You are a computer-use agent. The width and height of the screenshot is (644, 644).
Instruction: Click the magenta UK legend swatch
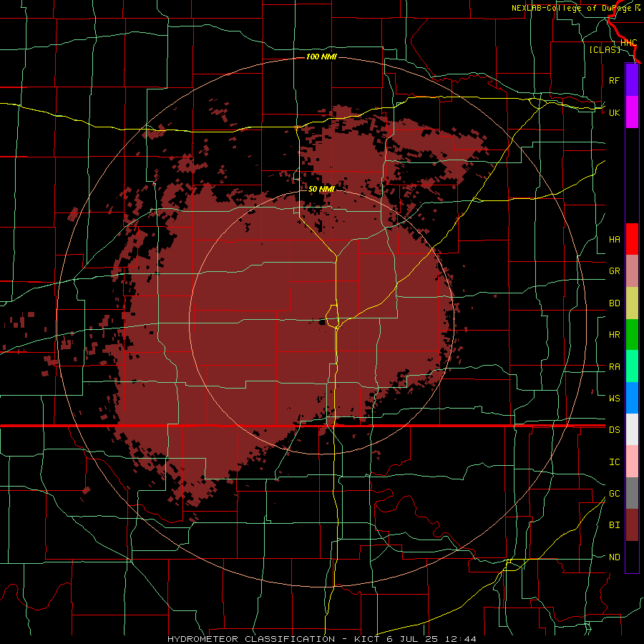pos(632,112)
